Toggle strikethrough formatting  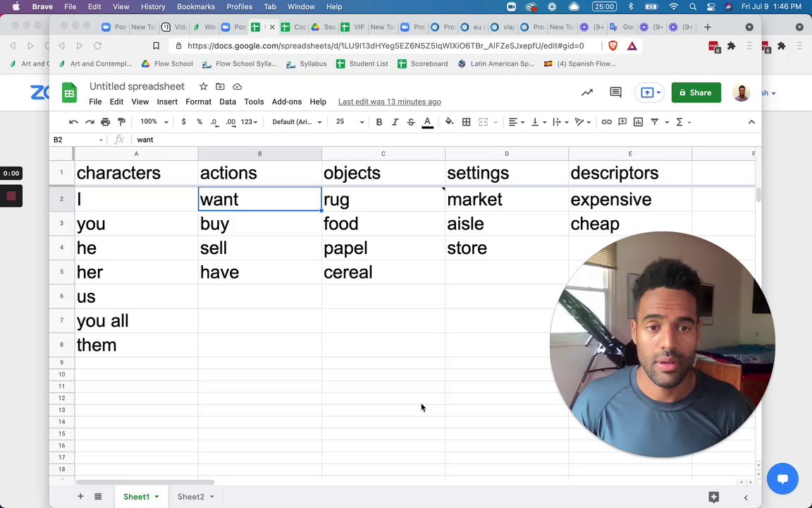coord(411,122)
